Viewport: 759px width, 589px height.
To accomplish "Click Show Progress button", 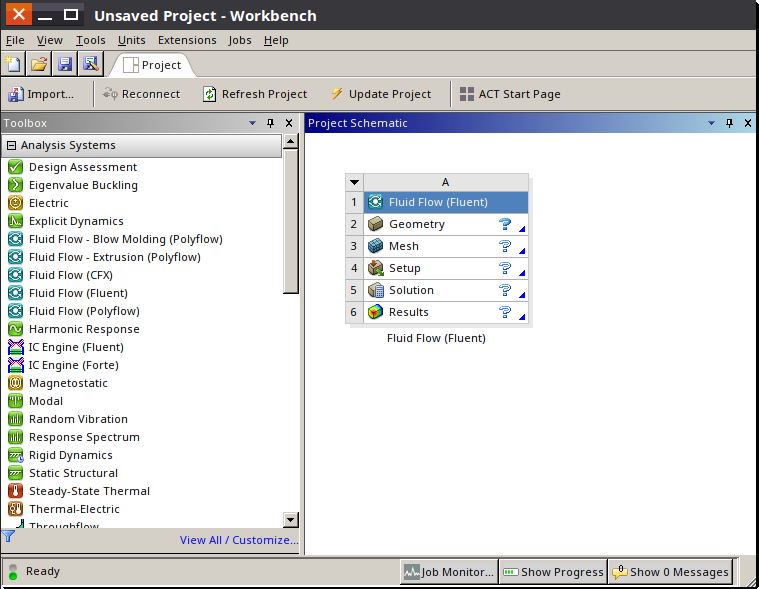I will [553, 572].
